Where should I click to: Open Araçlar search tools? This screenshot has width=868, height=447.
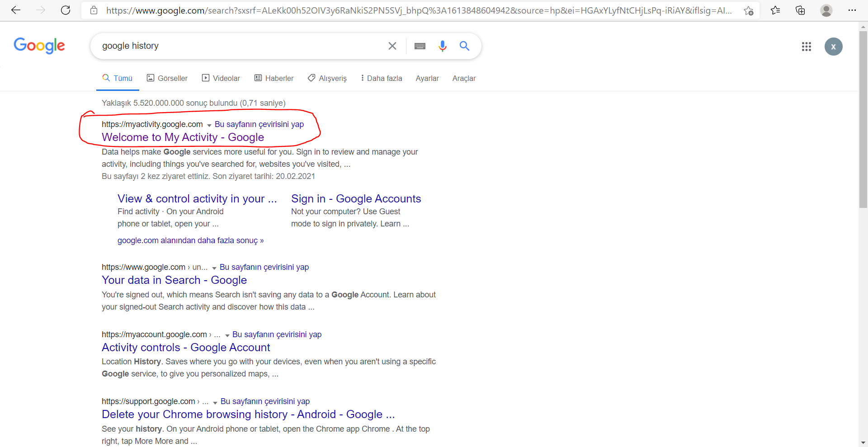[x=464, y=78]
